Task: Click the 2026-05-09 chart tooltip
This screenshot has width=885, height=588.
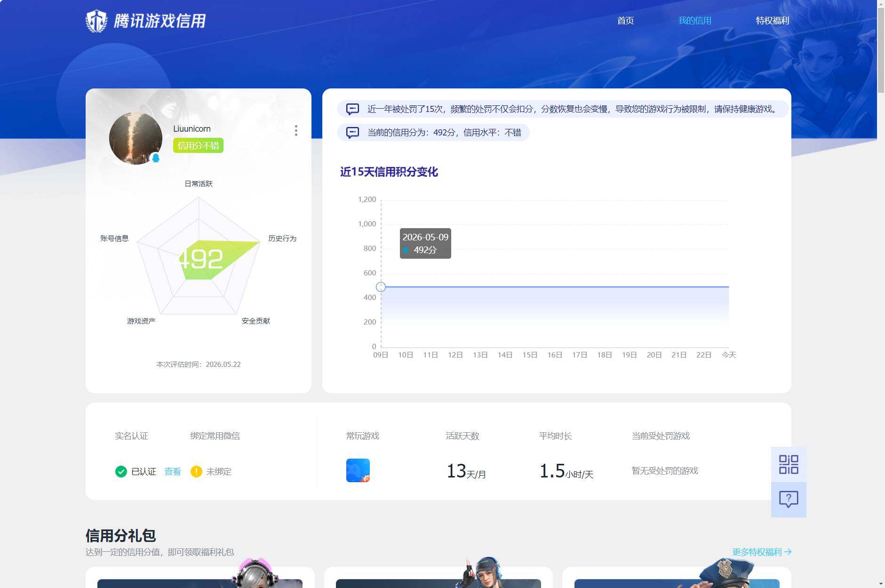Action: [425, 243]
